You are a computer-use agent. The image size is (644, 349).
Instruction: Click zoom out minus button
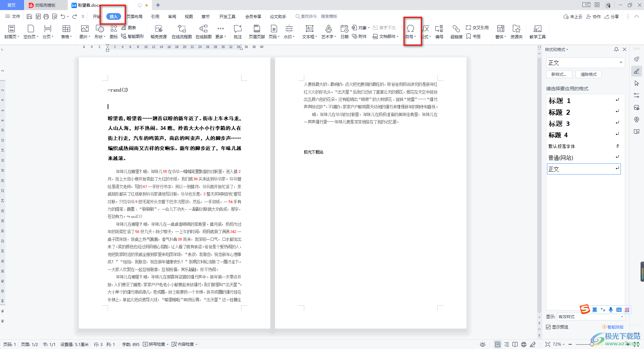click(570, 344)
